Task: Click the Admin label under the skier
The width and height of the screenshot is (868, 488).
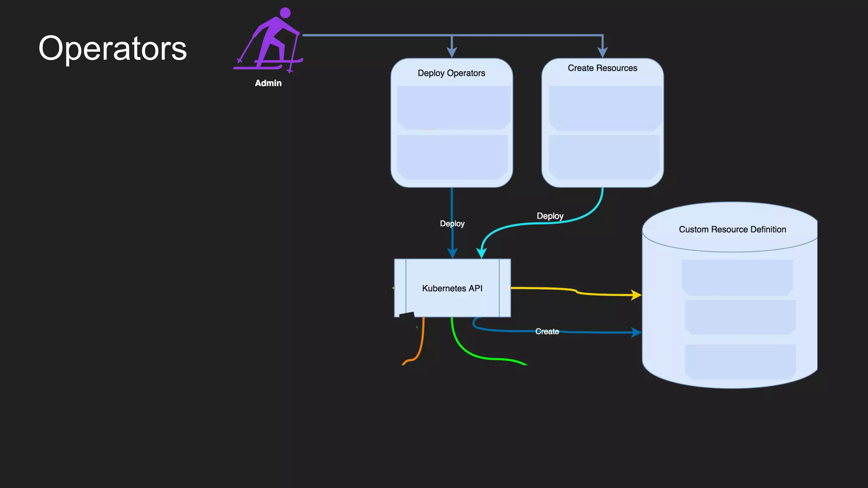Action: (268, 83)
